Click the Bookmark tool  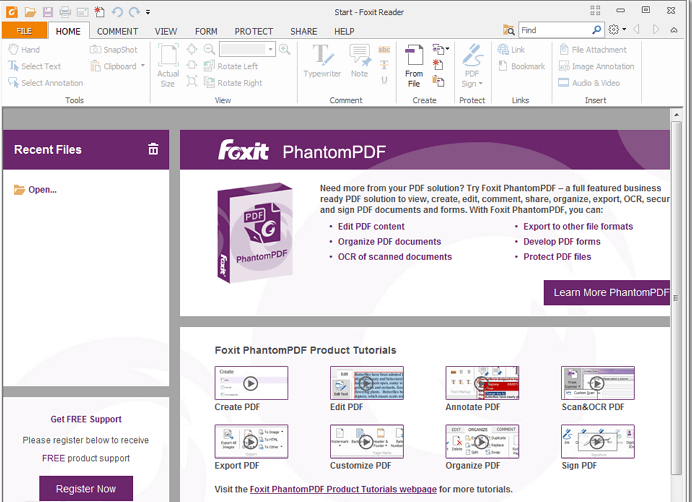click(521, 66)
